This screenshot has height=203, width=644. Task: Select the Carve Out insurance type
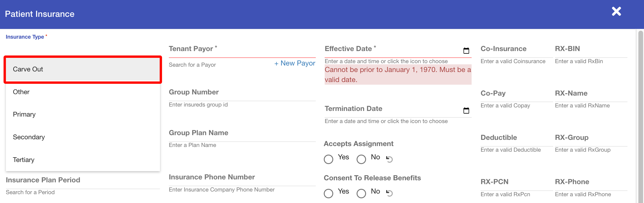(x=82, y=69)
